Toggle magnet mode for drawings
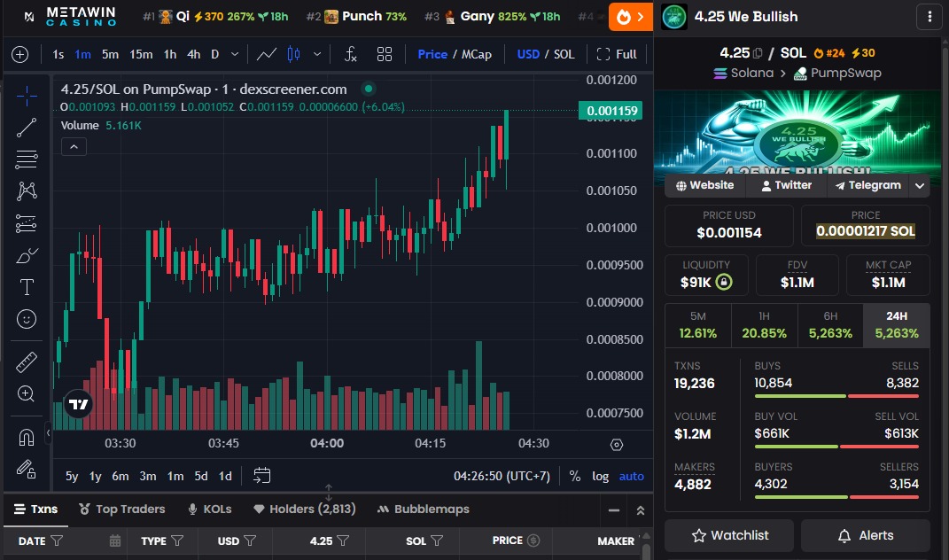949x560 pixels. click(x=26, y=437)
